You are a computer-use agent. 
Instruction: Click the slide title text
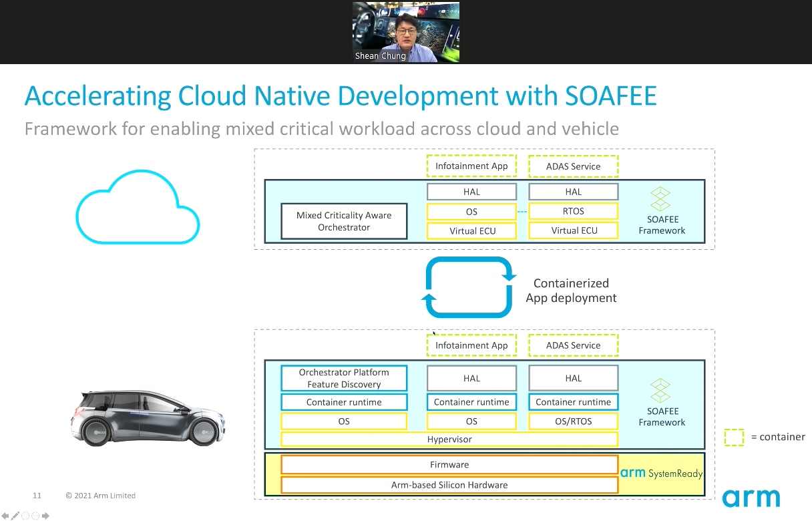tap(341, 96)
